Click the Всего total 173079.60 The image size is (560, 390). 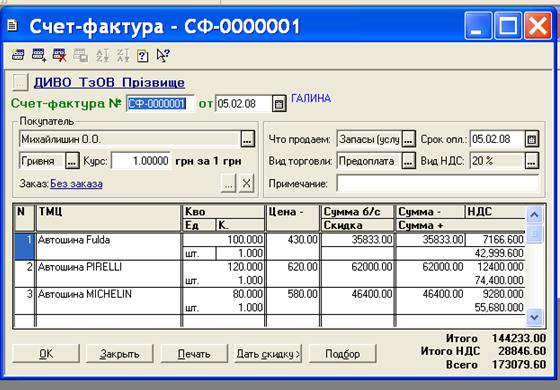(519, 365)
